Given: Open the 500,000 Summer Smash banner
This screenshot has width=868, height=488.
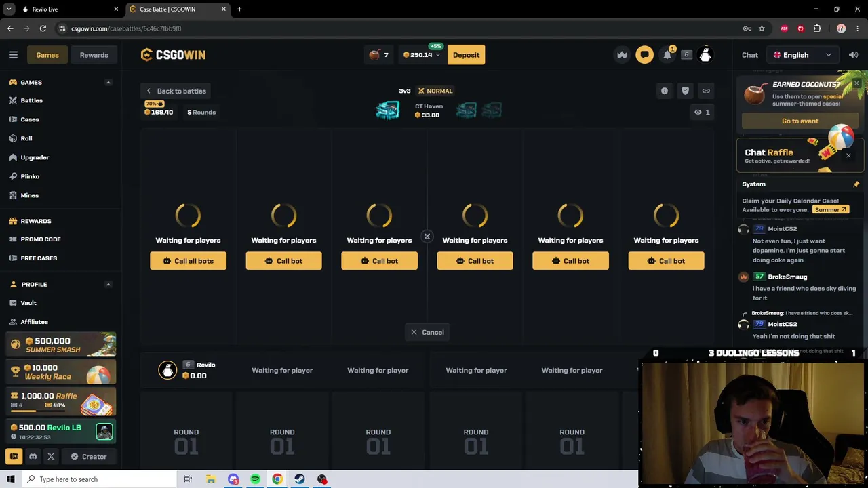Looking at the screenshot, I should point(61,345).
